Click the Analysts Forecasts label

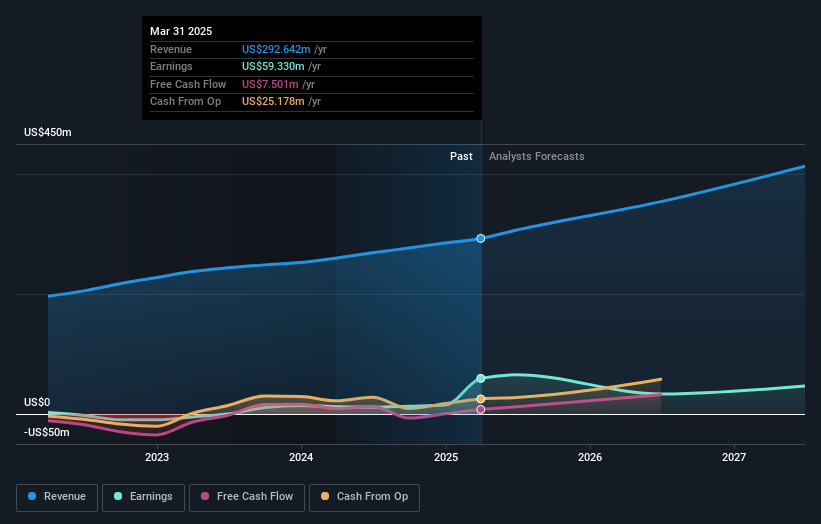point(537,156)
